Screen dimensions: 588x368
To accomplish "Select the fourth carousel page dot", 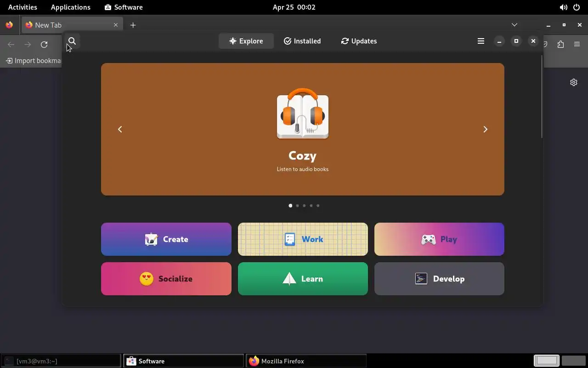I will [x=311, y=206].
